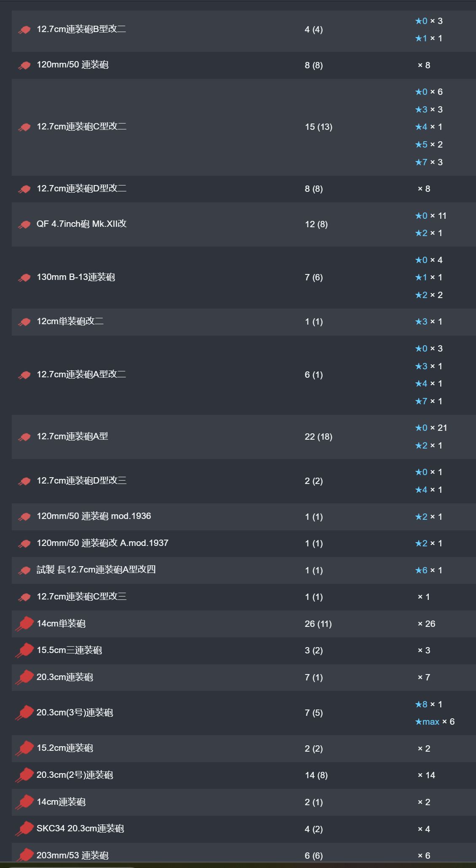Click the 20.3cm(2号)連装砲 equipment name
Viewport: 476px width, 868px height.
pyautogui.click(x=75, y=775)
